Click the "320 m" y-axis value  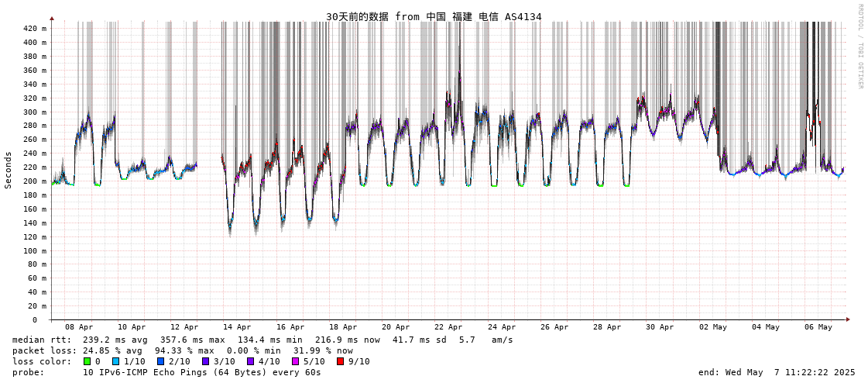36,98
